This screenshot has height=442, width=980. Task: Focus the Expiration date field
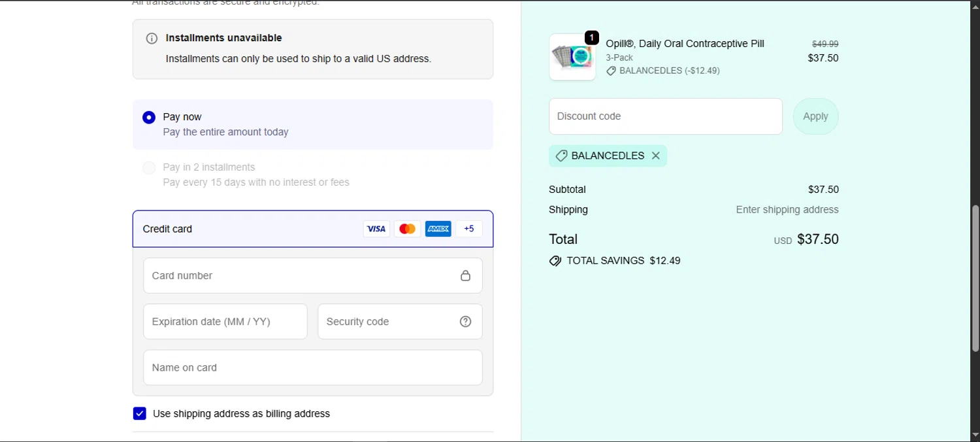pos(225,322)
